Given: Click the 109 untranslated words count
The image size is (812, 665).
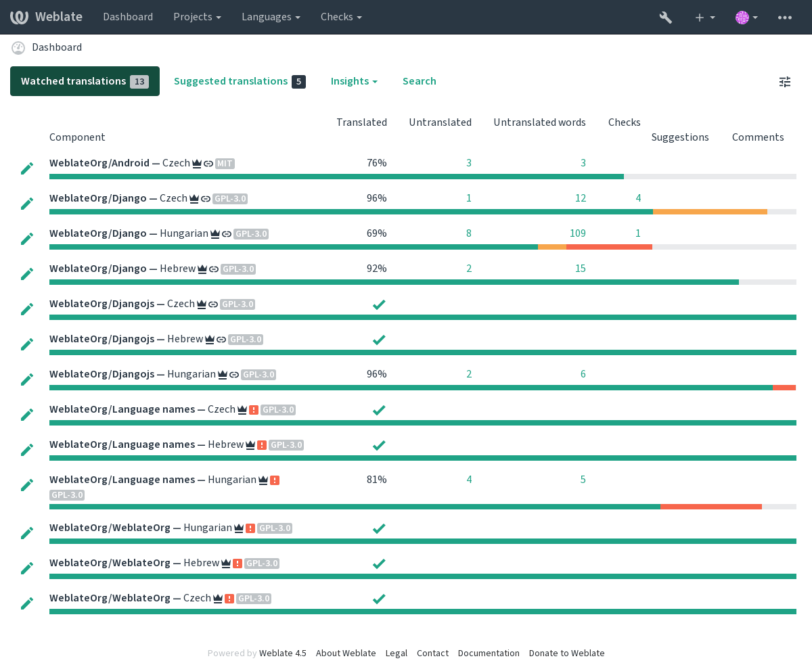Looking at the screenshot, I should click(577, 233).
